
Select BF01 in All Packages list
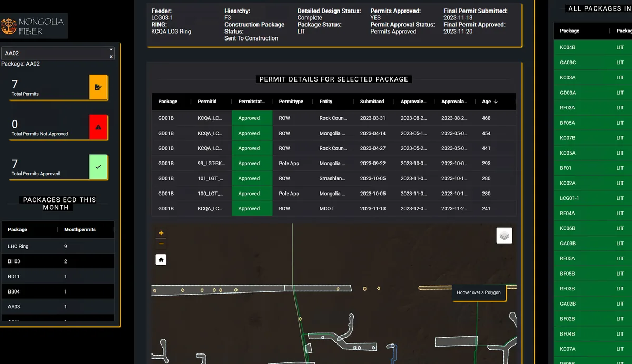coord(592,168)
